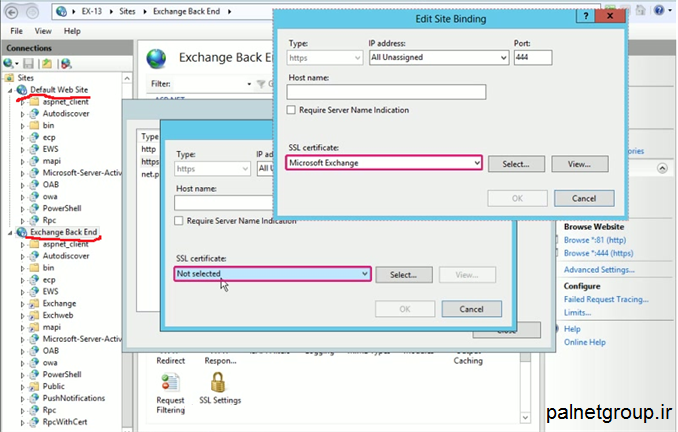Click Select button beside Microsoft Exchange certificate
Screen dimensions: 678x432
click(516, 164)
